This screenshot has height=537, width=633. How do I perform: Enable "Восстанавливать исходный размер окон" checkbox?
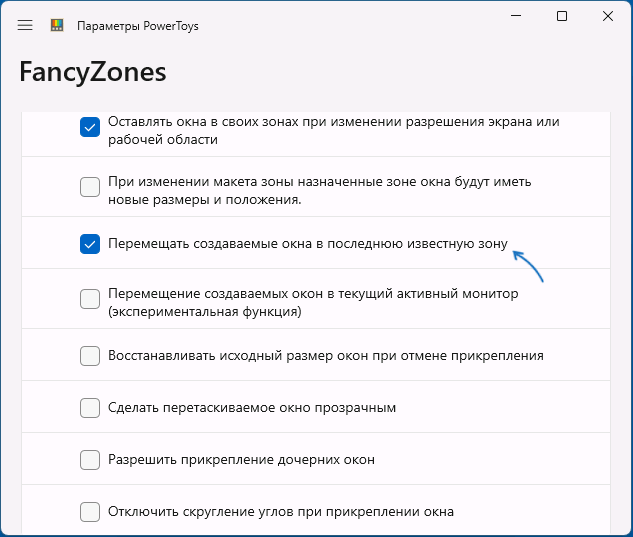(x=90, y=356)
